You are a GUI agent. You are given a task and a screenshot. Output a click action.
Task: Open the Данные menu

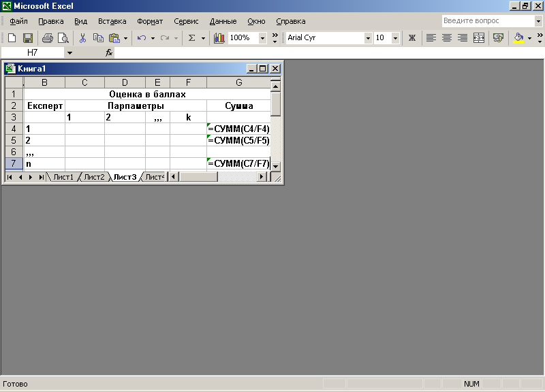click(x=223, y=21)
